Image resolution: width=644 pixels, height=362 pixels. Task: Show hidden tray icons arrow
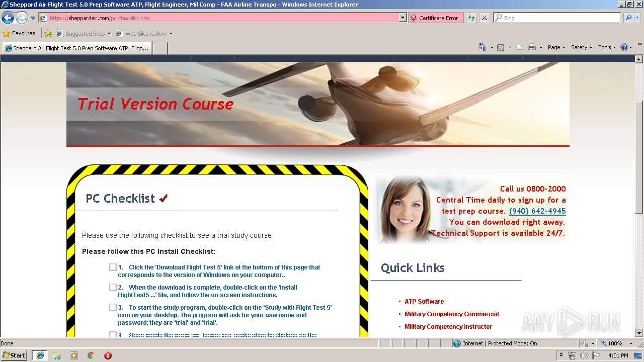(561, 355)
